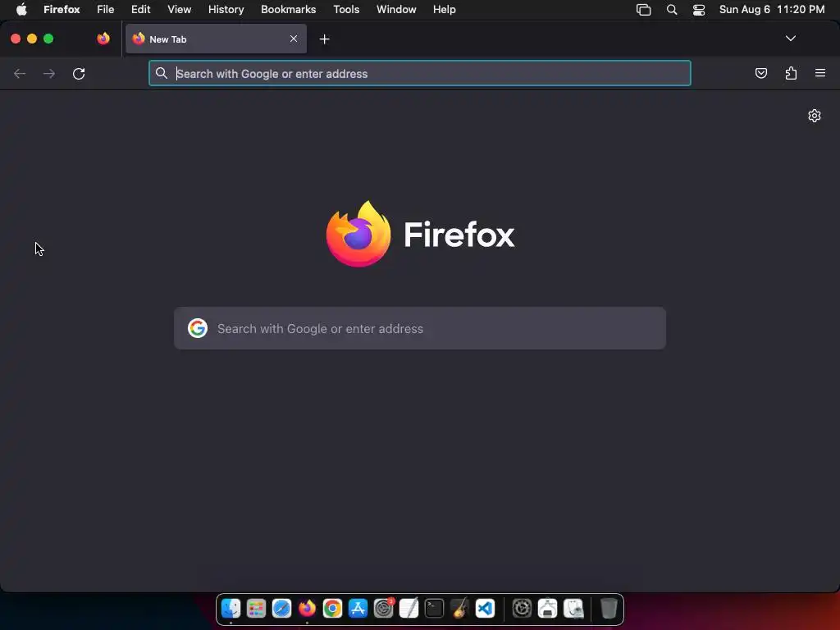The height and width of the screenshot is (630, 840).
Task: Open Trash from the Dock
Action: coord(609,608)
